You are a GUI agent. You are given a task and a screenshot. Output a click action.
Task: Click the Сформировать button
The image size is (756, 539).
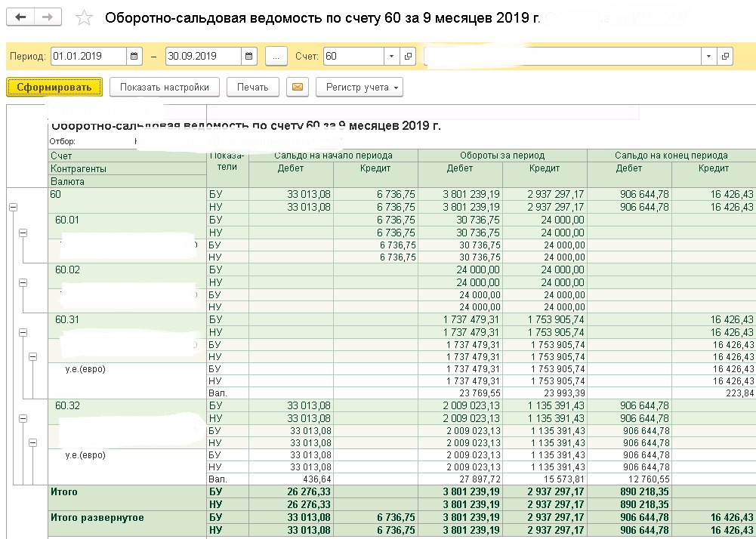click(54, 88)
